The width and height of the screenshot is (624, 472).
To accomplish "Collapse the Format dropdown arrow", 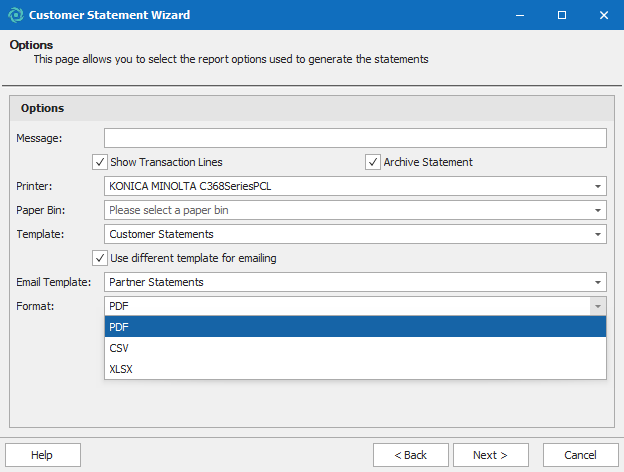I will pos(597,306).
